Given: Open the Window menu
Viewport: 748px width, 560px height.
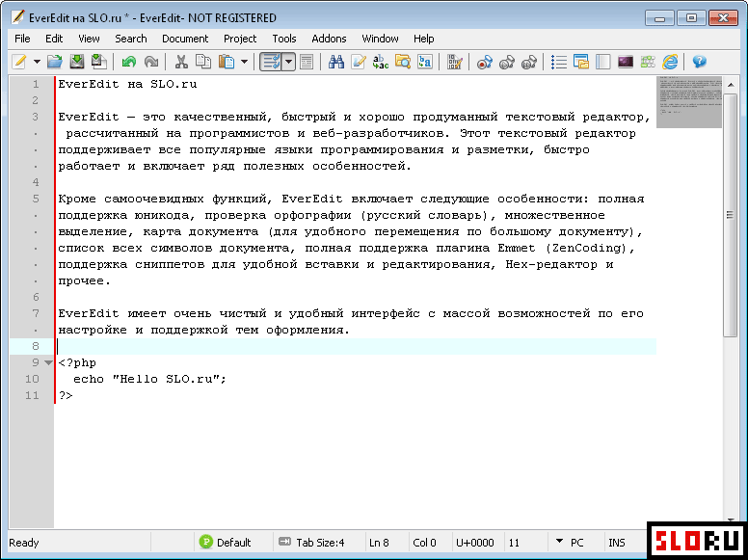Looking at the screenshot, I should (380, 39).
